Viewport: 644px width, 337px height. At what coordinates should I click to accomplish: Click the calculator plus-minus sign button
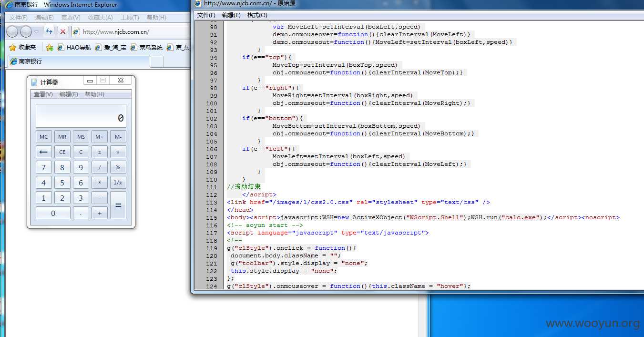(x=100, y=152)
